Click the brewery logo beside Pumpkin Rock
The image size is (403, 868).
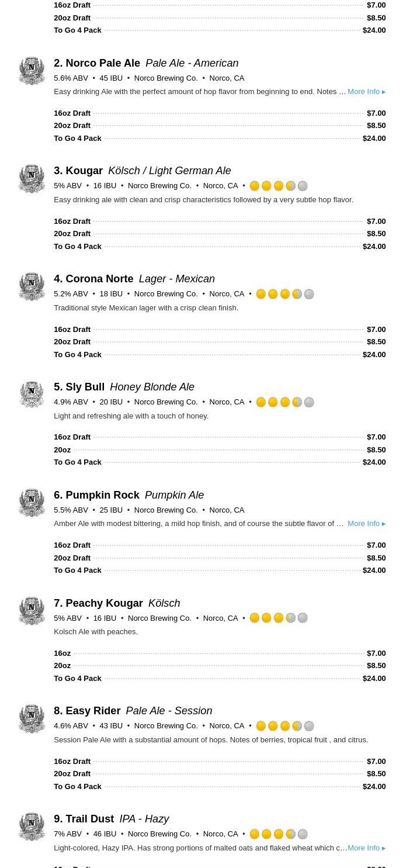click(x=32, y=503)
